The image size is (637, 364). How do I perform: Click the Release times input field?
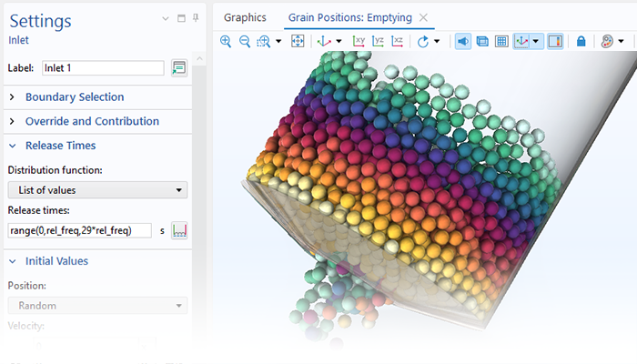(80, 230)
